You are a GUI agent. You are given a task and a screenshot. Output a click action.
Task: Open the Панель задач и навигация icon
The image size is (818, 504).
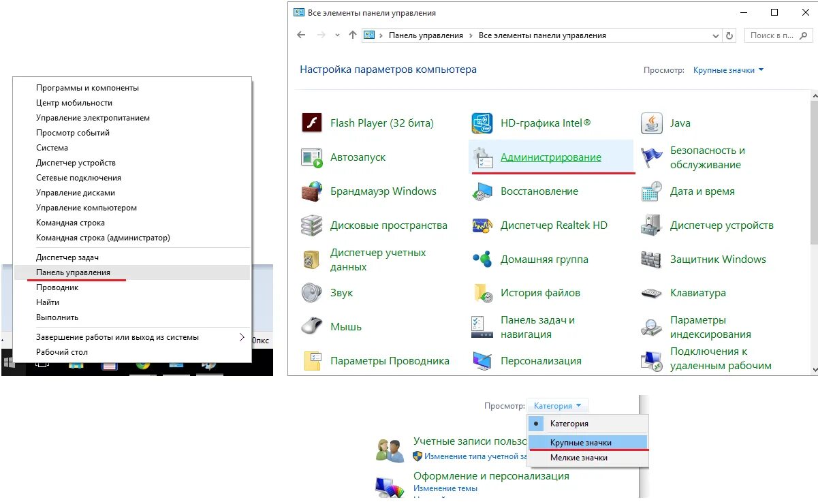click(482, 327)
